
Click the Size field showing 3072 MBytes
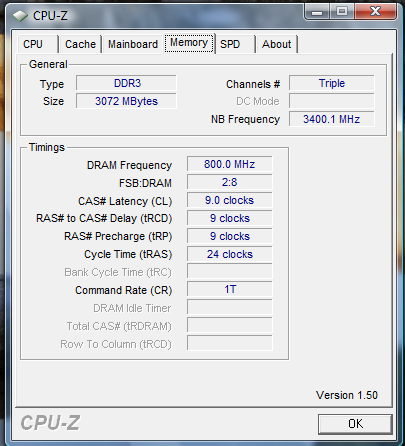126,101
